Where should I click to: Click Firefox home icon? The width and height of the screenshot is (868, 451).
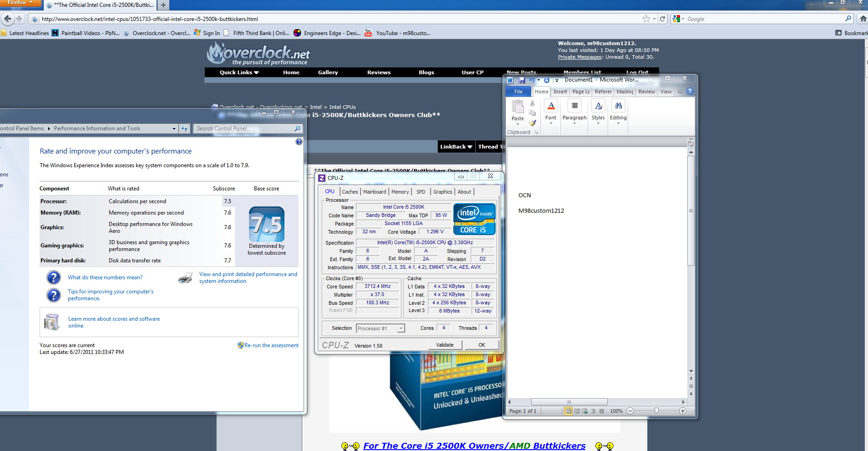(863, 19)
